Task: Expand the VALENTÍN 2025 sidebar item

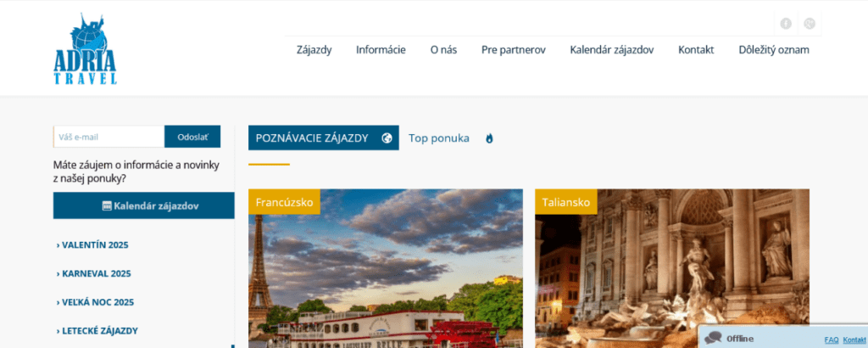Action: coord(92,245)
